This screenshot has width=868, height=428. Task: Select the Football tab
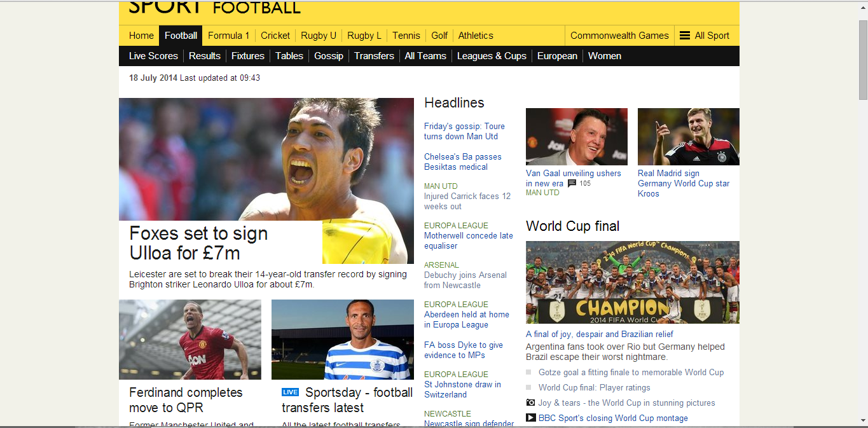[181, 36]
